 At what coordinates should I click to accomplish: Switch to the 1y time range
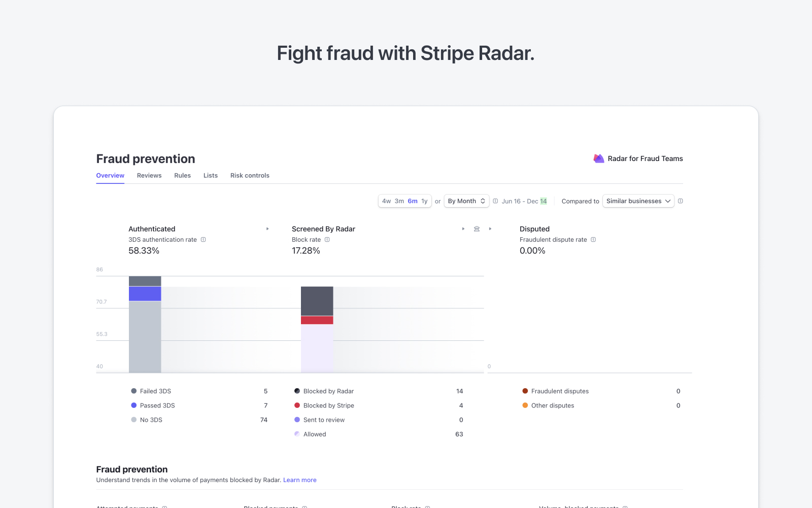(x=424, y=201)
